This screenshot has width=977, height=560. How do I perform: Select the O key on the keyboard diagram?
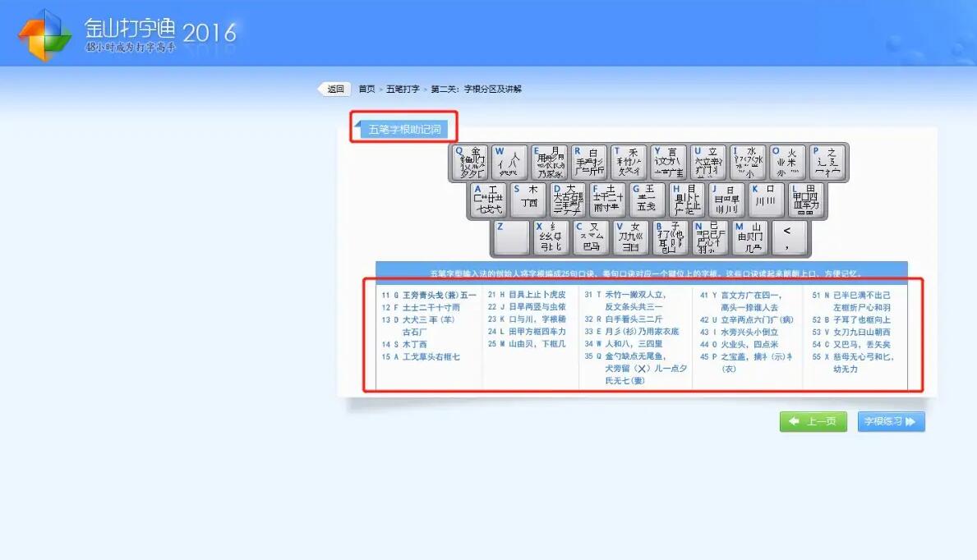788,163
